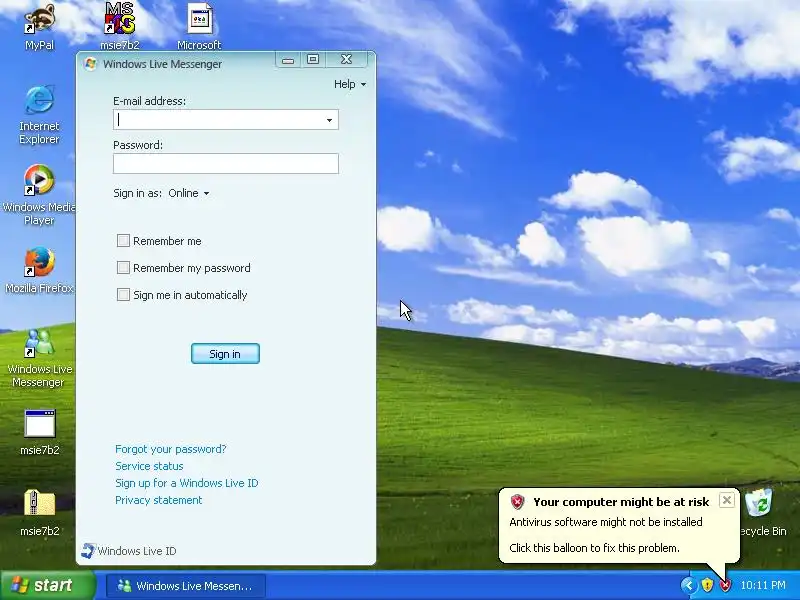Enable the Remember me checkbox
Image resolution: width=800 pixels, height=600 pixels.
point(123,241)
